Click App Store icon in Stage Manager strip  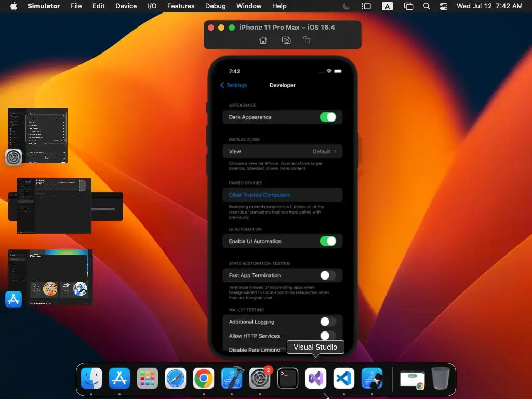[x=14, y=299]
